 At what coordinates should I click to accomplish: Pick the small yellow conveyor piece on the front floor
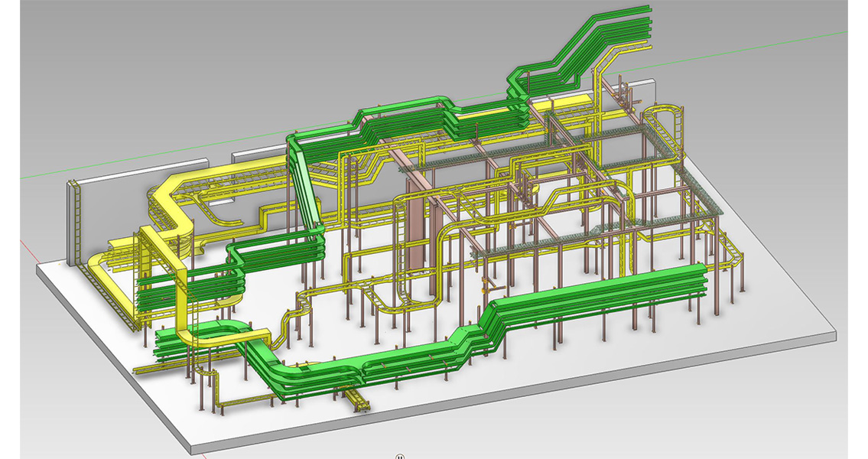tap(358, 400)
